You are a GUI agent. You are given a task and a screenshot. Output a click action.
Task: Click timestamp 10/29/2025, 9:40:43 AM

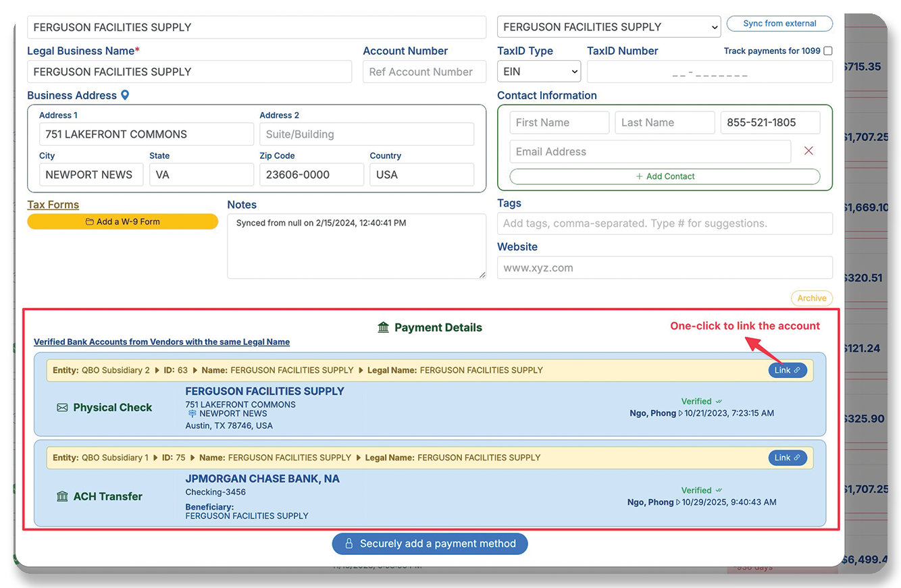click(729, 502)
